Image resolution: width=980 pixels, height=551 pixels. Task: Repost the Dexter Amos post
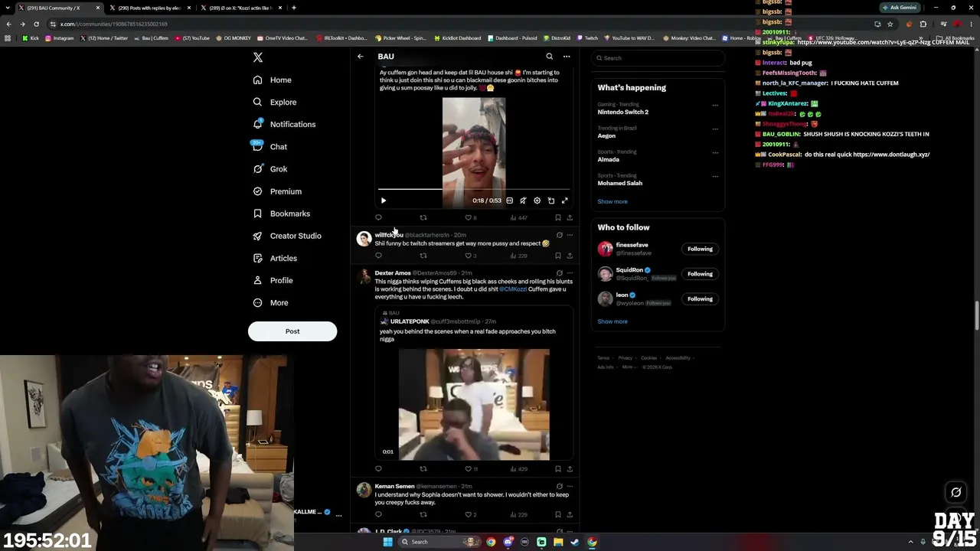coord(423,468)
